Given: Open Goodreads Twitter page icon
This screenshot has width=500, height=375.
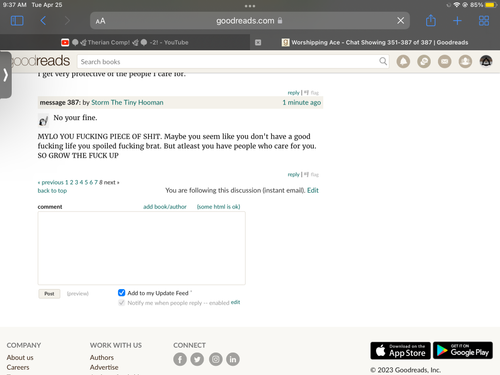Looking at the screenshot, I should (x=197, y=359).
